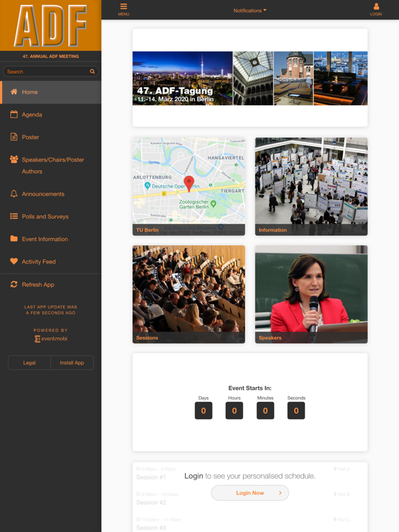Click the LOGIN user icon
Image resolution: width=399 pixels, height=532 pixels.
pos(376,6)
